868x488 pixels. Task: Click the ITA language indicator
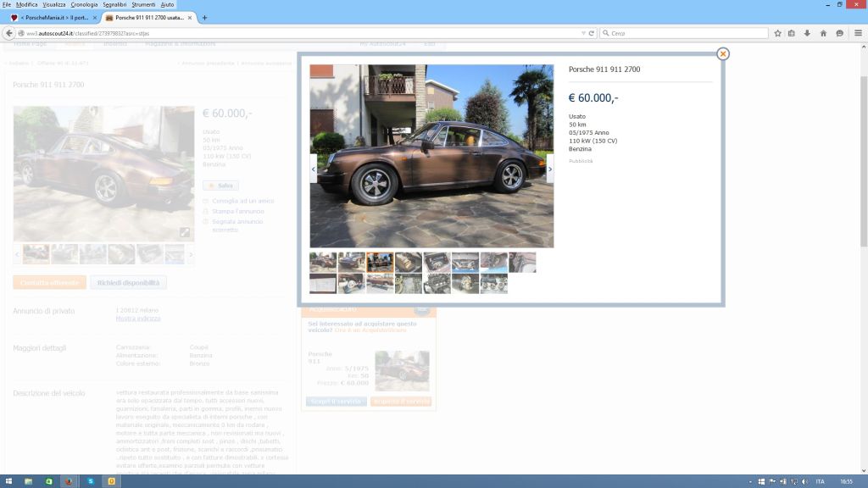(820, 482)
